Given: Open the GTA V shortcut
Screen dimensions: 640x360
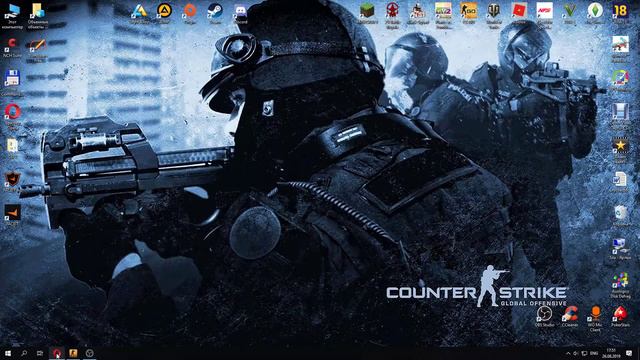Looking at the screenshot, I should pyautogui.click(x=570, y=13).
